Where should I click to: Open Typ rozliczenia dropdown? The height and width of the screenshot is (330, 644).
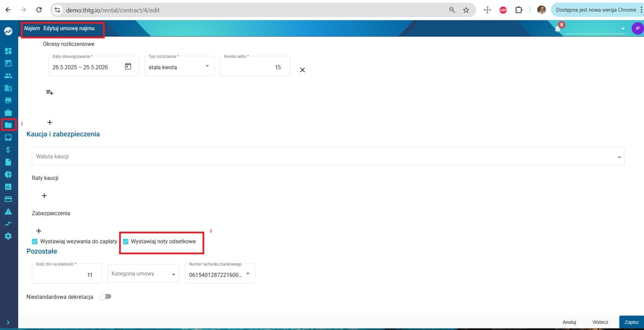coord(179,66)
